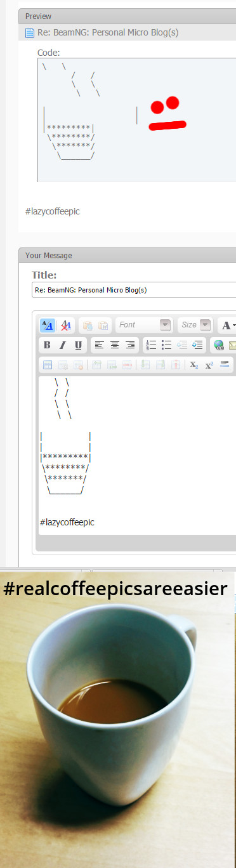Increase the indent

[x=197, y=345]
